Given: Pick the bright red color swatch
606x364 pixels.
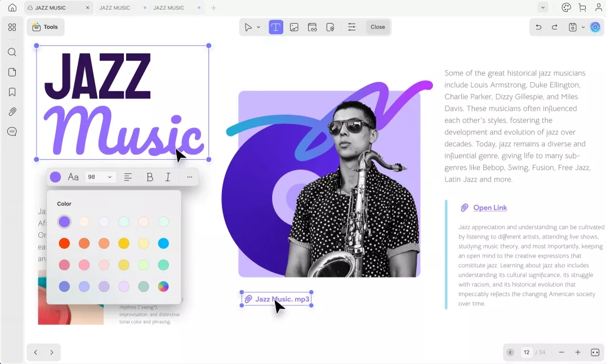Looking at the screenshot, I should coord(64,244).
